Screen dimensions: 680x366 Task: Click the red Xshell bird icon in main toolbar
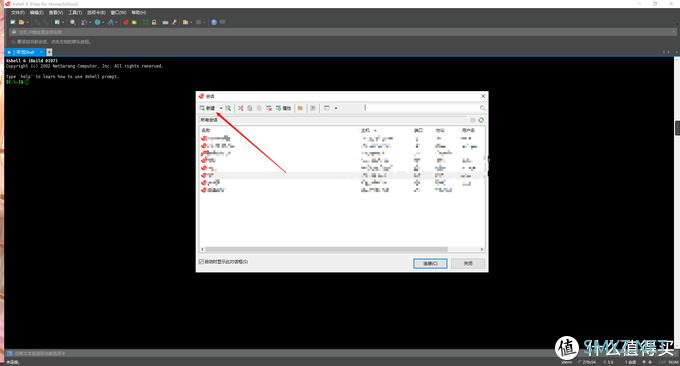tap(126, 22)
